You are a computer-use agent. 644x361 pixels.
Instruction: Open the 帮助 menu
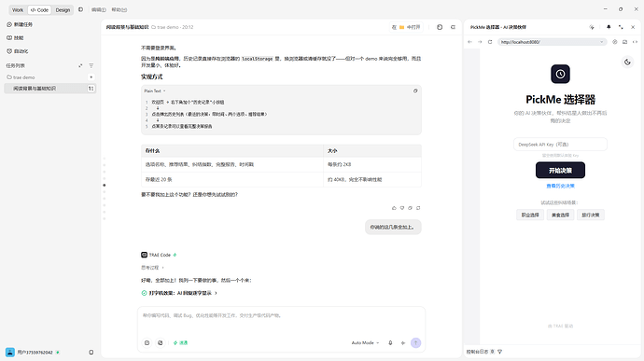119,10
